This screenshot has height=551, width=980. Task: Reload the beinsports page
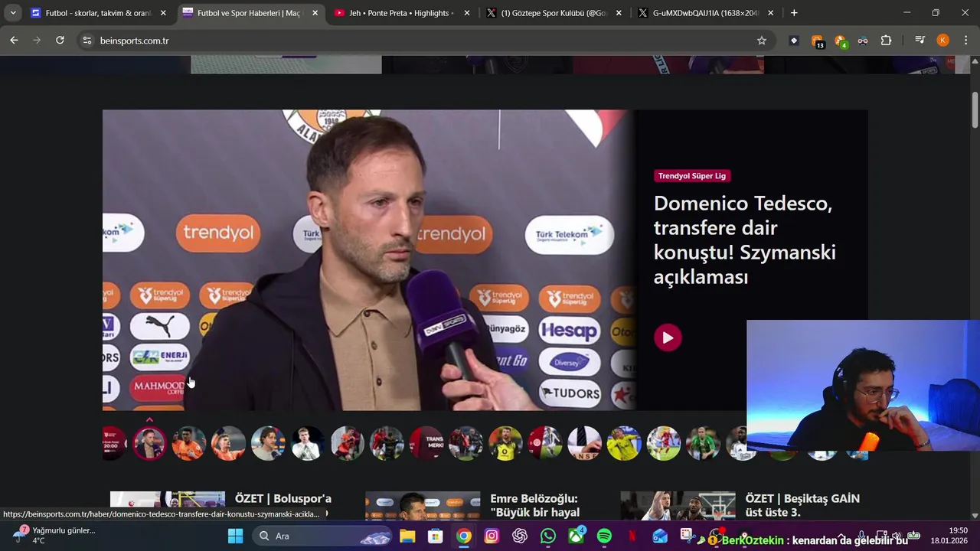pos(60,41)
